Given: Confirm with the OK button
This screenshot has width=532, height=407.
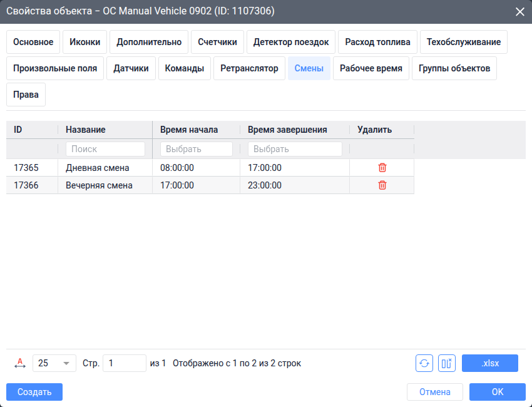Looking at the screenshot, I should [498, 392].
